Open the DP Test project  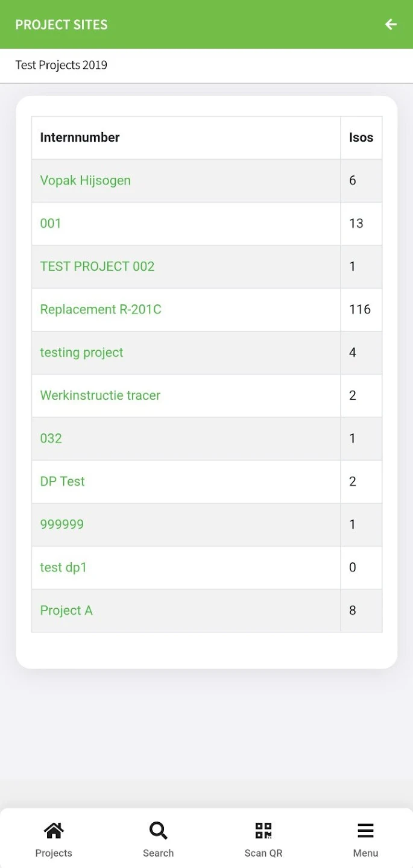click(x=62, y=481)
